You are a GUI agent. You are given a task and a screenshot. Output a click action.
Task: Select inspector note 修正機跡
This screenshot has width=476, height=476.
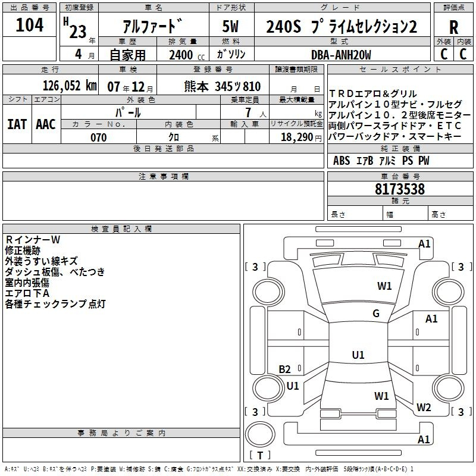[x=23, y=250]
